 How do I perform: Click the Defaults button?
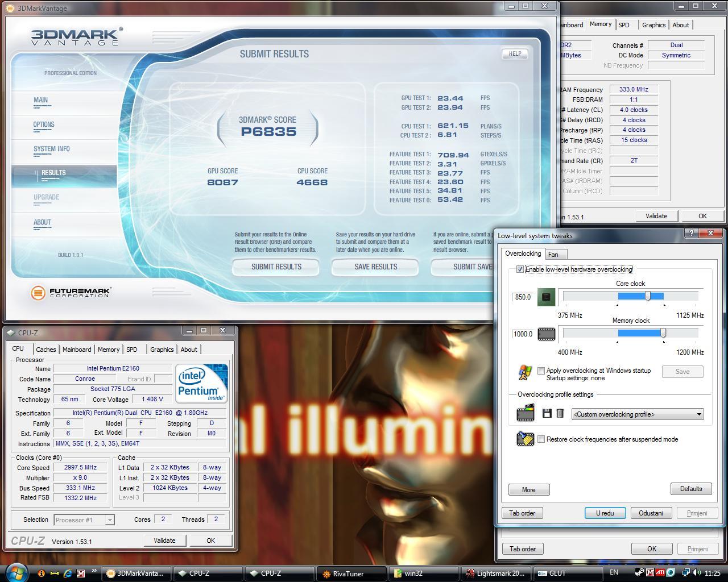(691, 489)
